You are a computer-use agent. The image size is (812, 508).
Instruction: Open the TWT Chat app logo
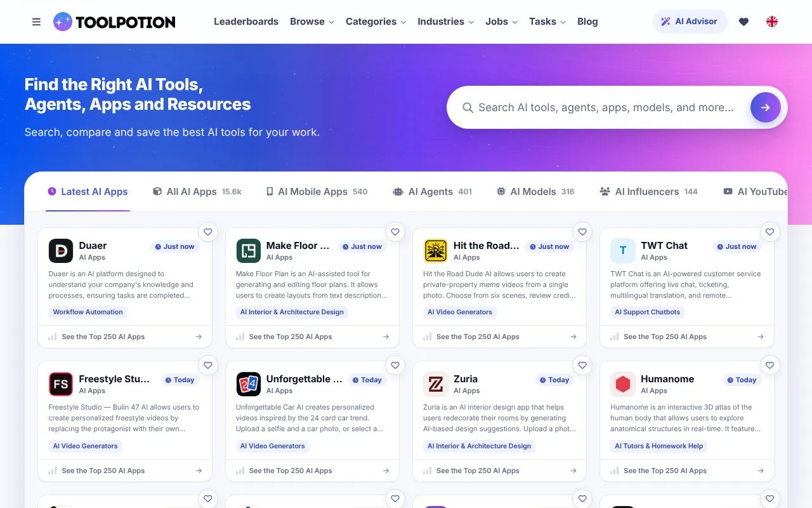(x=623, y=251)
